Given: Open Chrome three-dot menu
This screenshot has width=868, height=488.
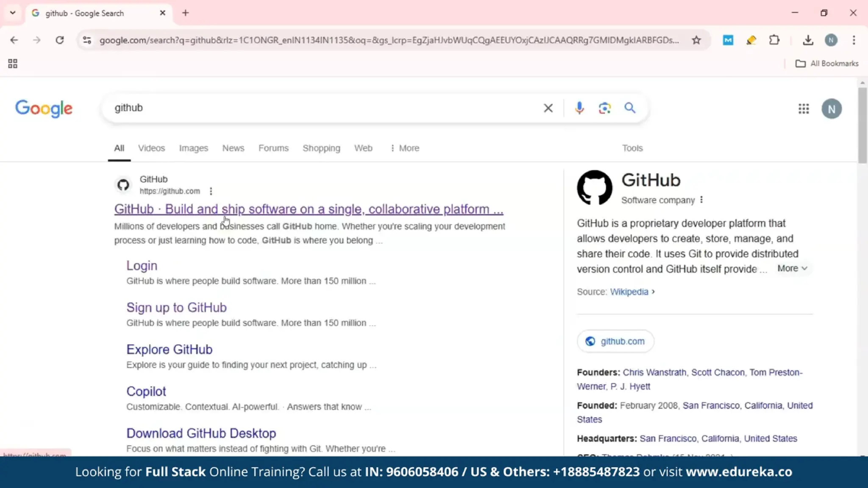Looking at the screenshot, I should (x=854, y=40).
